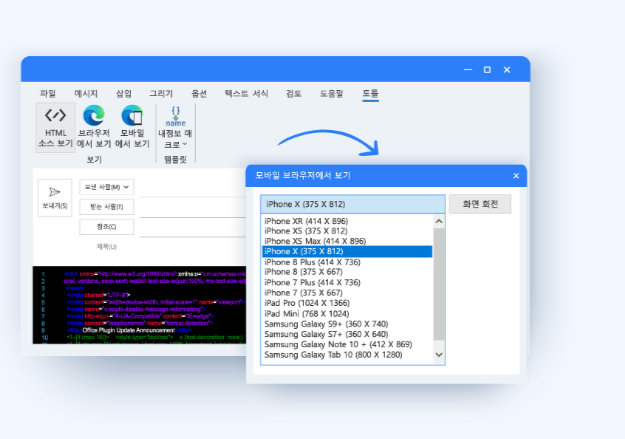This screenshot has width=625, height=439.
Task: Close the 모바일 브라우저에서 보기 dialog
Action: click(516, 176)
